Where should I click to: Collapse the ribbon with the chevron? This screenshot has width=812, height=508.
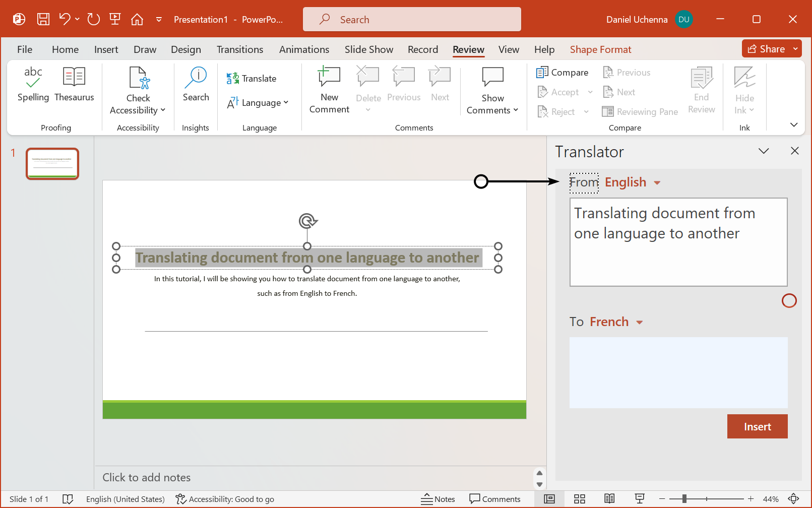[793, 124]
